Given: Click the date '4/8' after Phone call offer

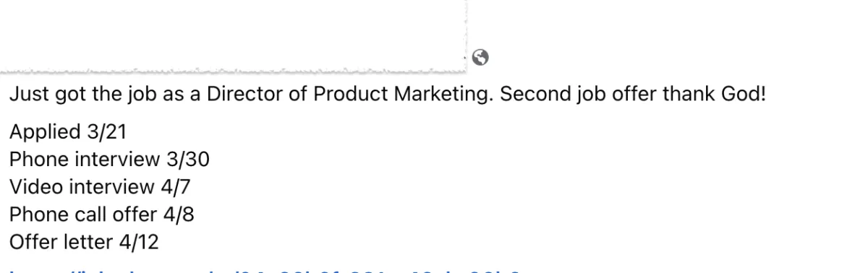Looking at the screenshot, I should click(179, 215).
